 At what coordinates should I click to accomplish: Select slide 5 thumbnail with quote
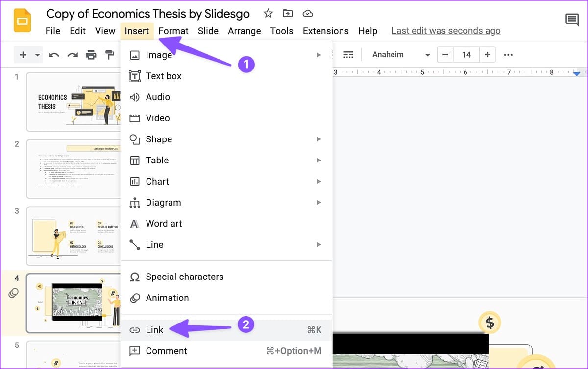73,355
